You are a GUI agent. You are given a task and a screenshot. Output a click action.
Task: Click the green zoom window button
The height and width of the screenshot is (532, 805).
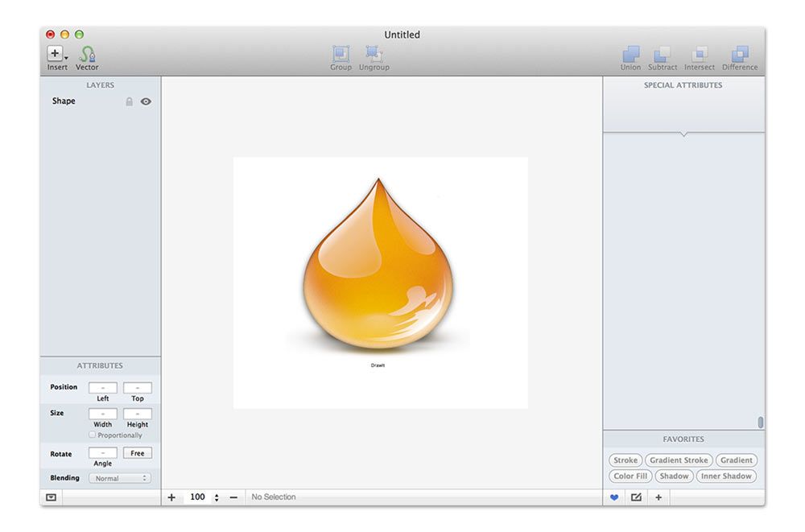(79, 35)
